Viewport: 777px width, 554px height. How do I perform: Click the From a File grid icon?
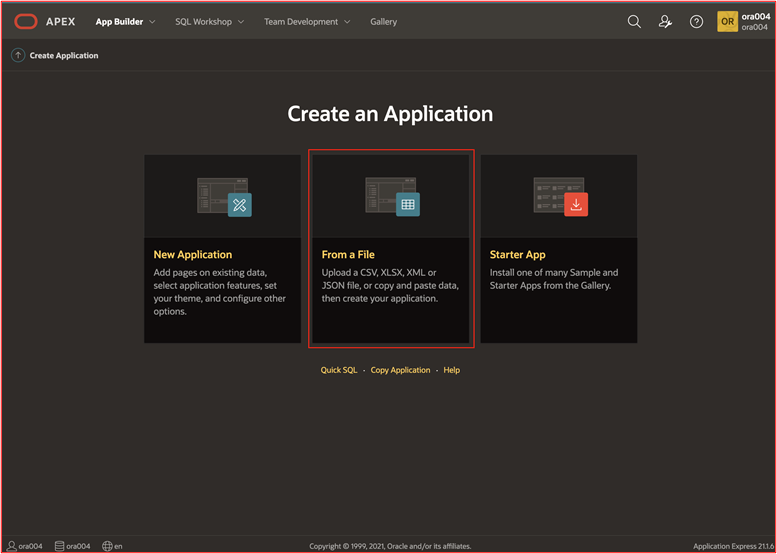point(408,205)
